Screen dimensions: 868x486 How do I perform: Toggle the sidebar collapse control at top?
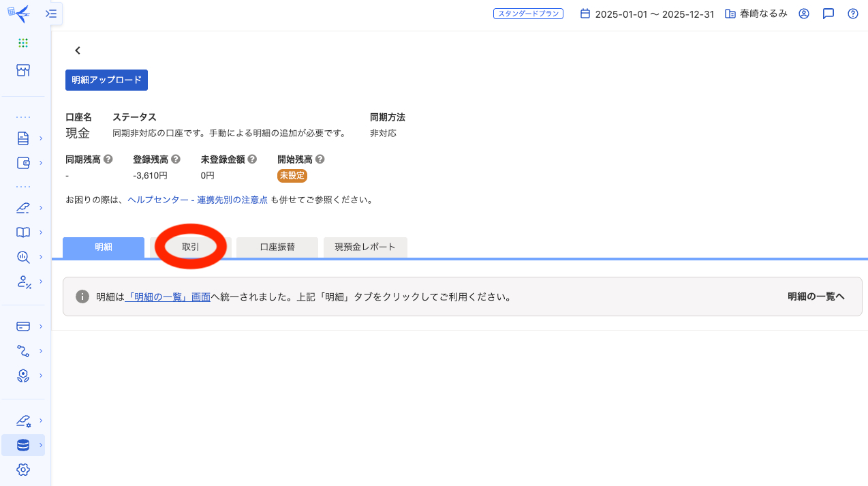pyautogui.click(x=50, y=13)
